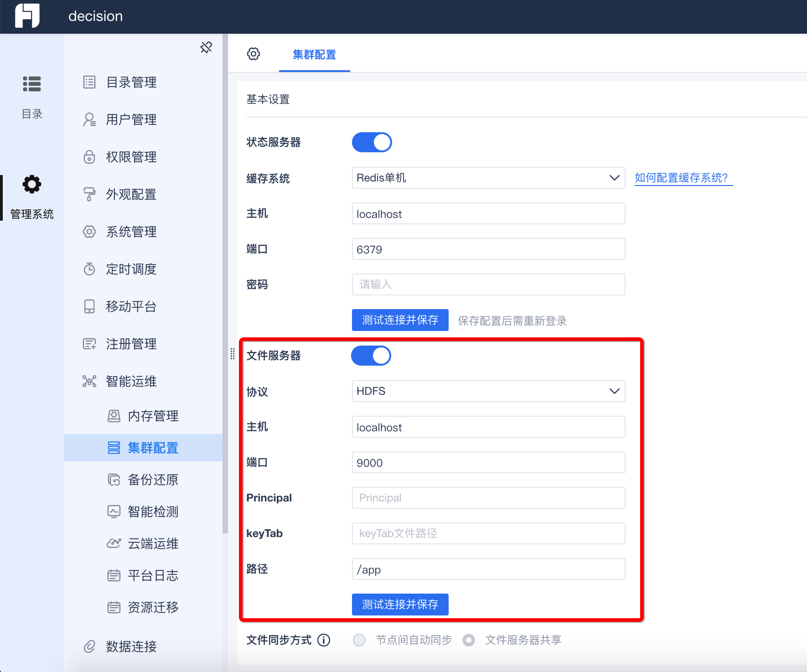807x672 pixels.
Task: Toggle the 文件服务器 switch
Action: [371, 356]
